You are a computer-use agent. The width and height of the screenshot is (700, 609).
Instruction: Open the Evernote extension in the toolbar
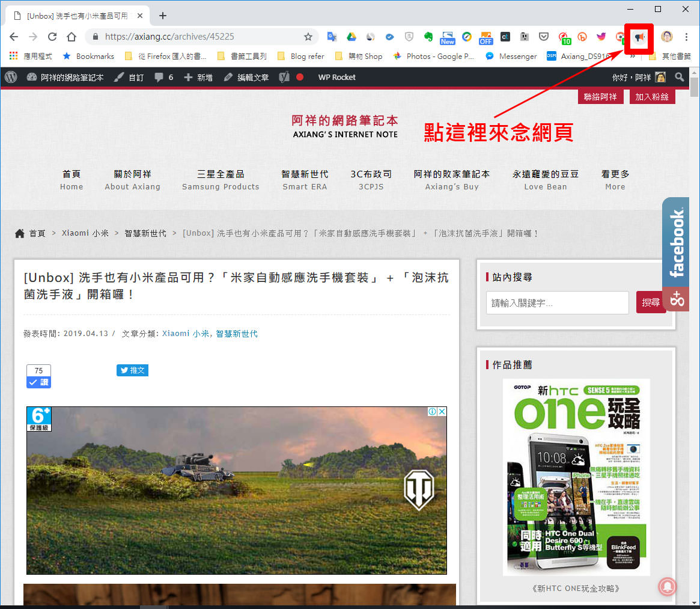pos(428,37)
